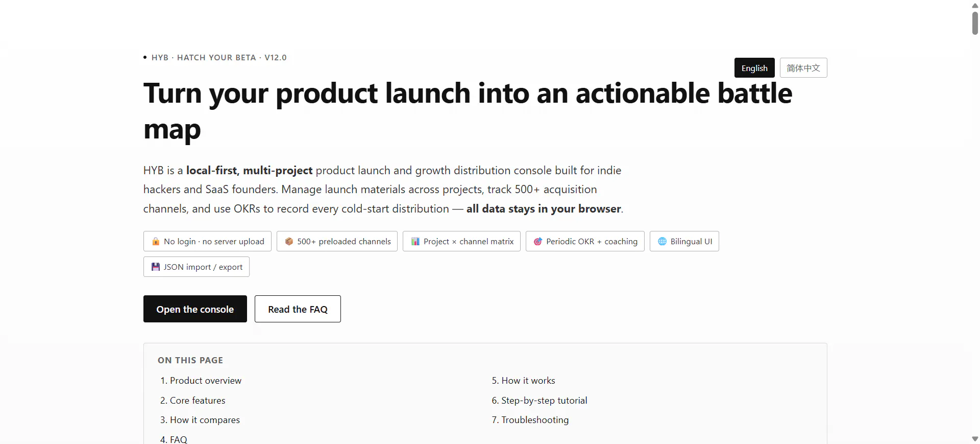Image resolution: width=980 pixels, height=444 pixels.
Task: Switch the language to English
Action: [754, 68]
